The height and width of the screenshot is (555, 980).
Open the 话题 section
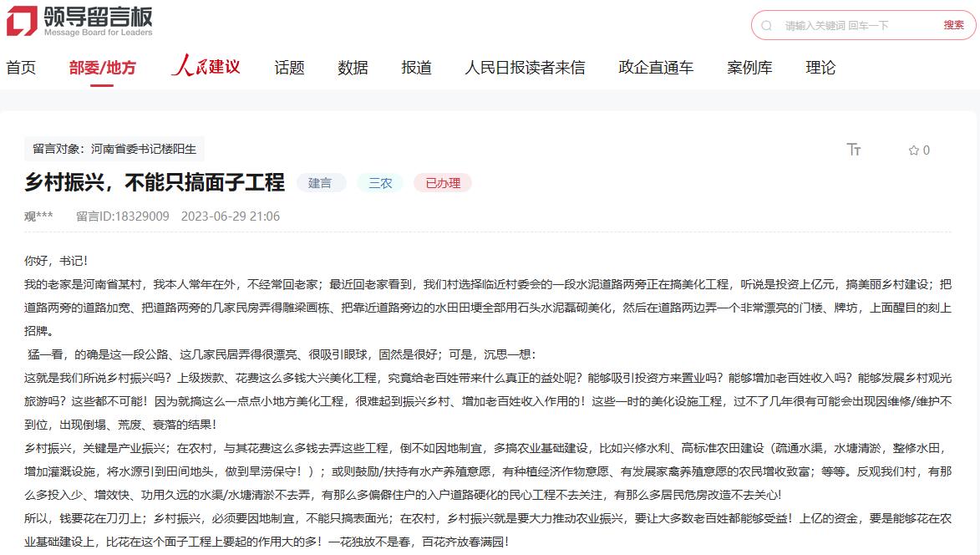click(x=288, y=67)
